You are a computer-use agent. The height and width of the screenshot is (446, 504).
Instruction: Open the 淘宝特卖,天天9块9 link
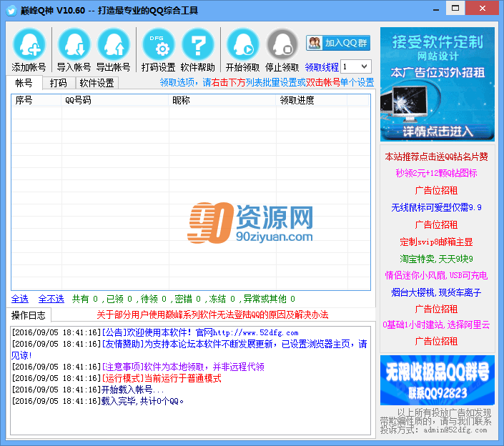pos(437,259)
